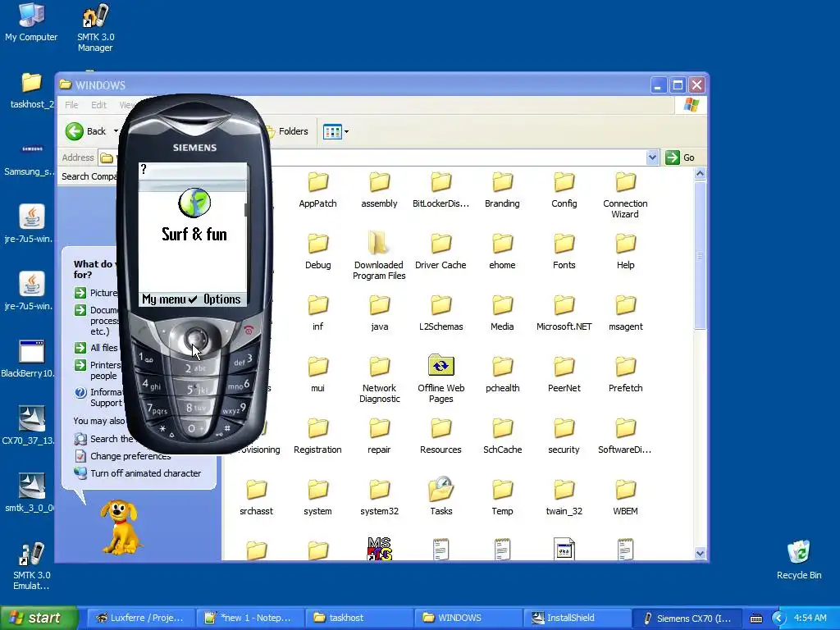Image resolution: width=840 pixels, height=630 pixels.
Task: Select the Prefetch folder
Action: point(625,375)
